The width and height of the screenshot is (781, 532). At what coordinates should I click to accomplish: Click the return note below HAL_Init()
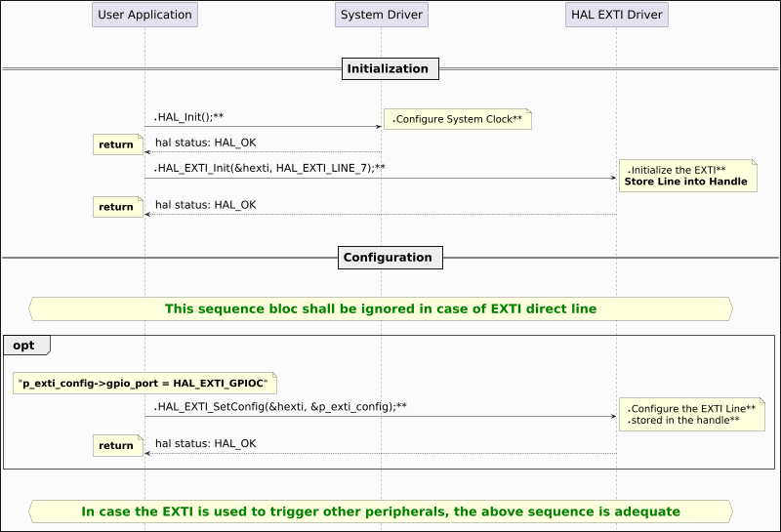(x=117, y=144)
